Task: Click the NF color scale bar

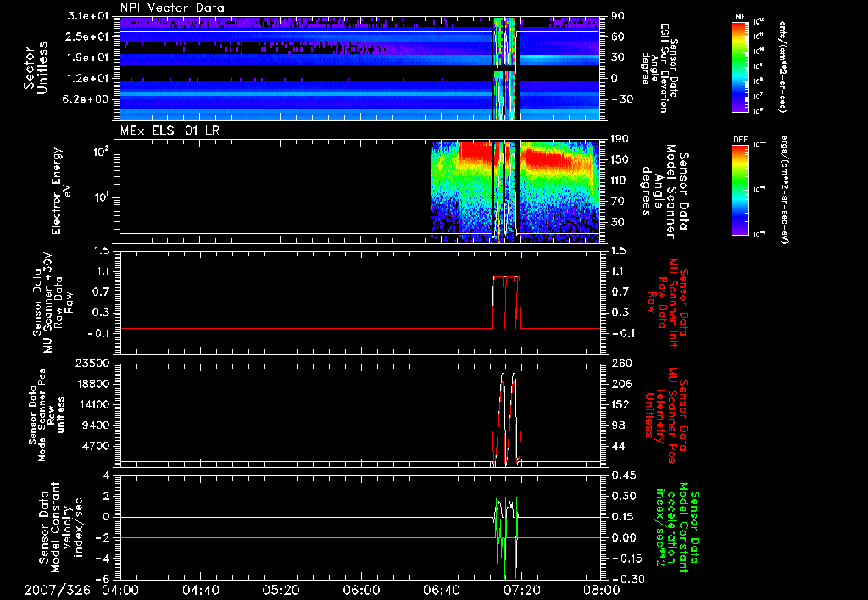Action: click(740, 67)
